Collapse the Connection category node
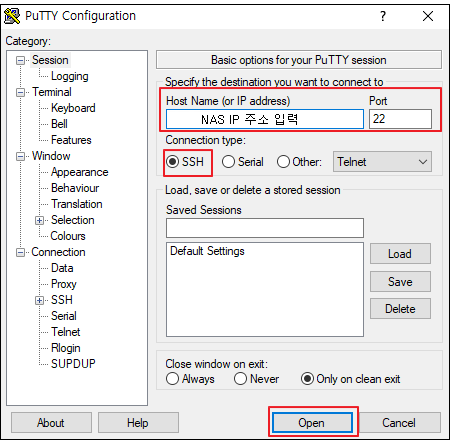 (x=20, y=253)
